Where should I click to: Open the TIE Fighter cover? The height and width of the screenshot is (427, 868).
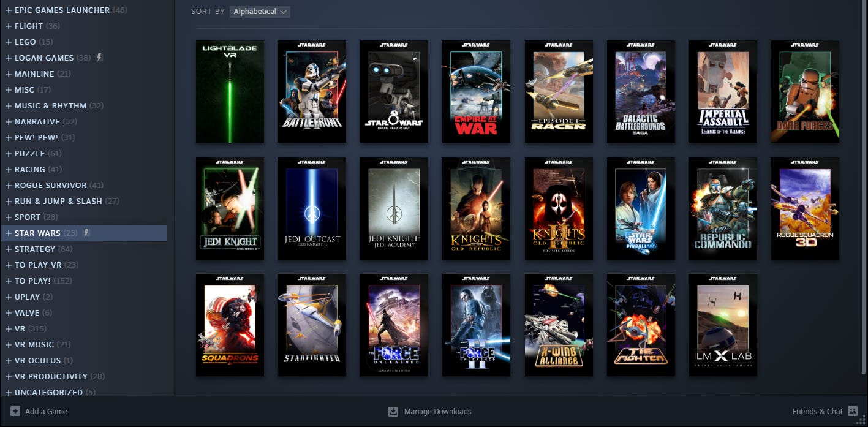click(641, 325)
